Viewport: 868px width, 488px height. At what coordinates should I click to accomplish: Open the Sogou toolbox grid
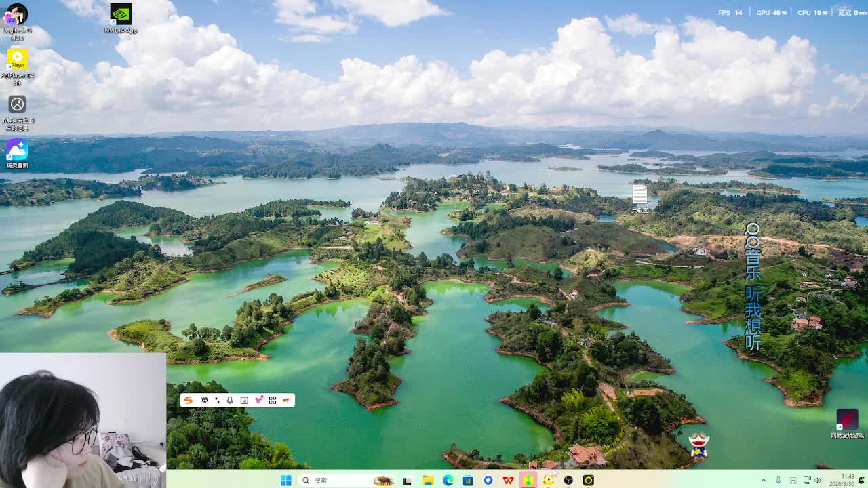(273, 400)
